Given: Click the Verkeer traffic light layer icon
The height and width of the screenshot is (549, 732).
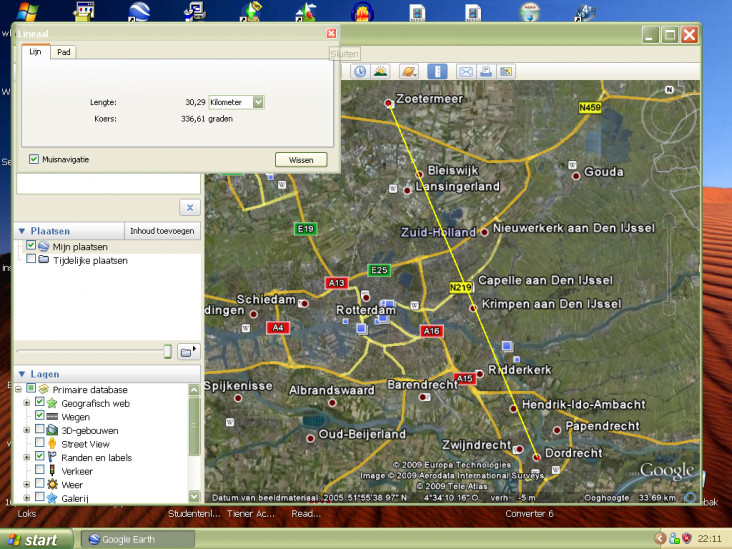Looking at the screenshot, I should pos(52,471).
